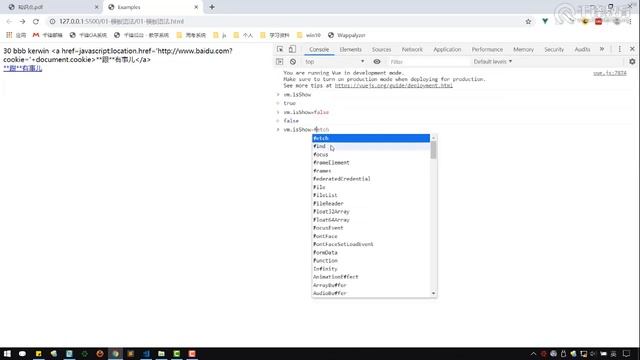Toggle the device toolbar icon in DevTools
640x360 pixels.
292,49
